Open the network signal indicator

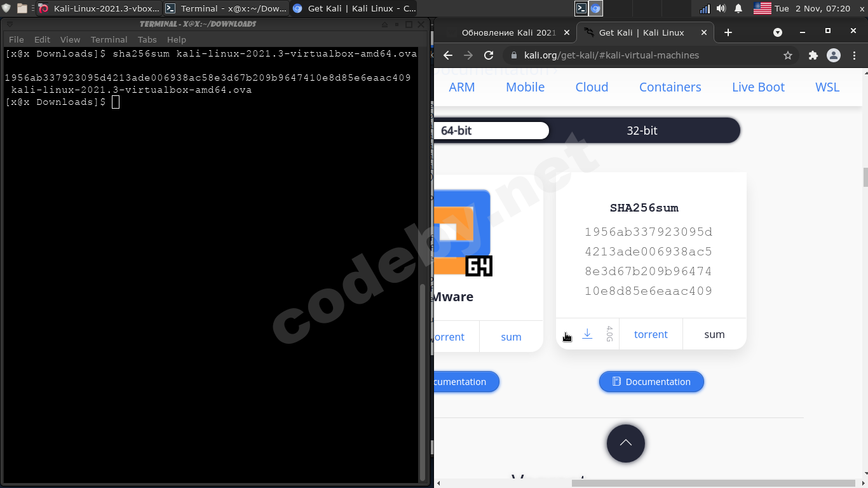(705, 8)
